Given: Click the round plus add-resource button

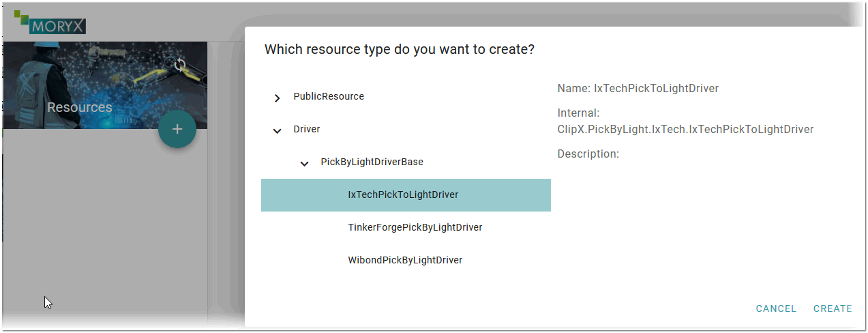Looking at the screenshot, I should (177, 129).
